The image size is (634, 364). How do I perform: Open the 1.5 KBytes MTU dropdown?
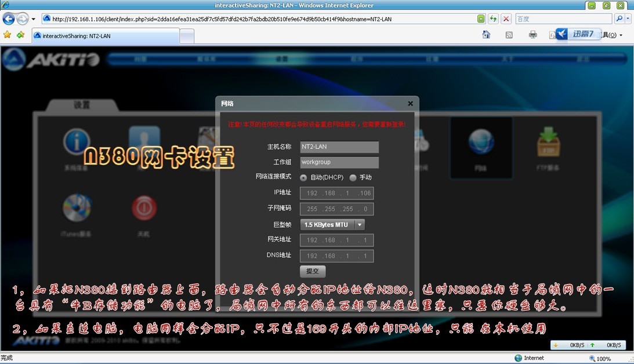coord(332,225)
